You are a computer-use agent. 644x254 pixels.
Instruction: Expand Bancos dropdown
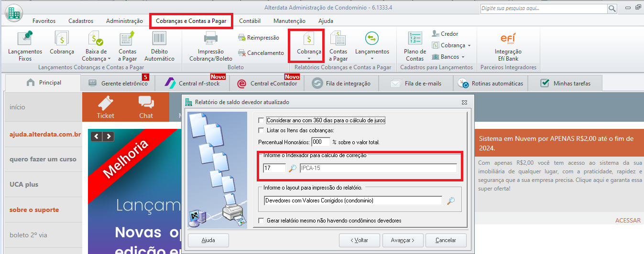tap(463, 57)
